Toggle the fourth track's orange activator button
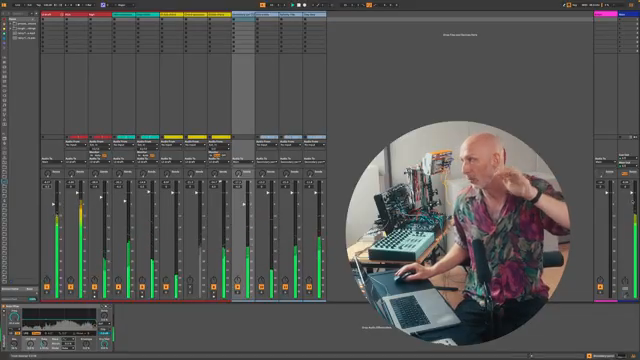 point(118,287)
